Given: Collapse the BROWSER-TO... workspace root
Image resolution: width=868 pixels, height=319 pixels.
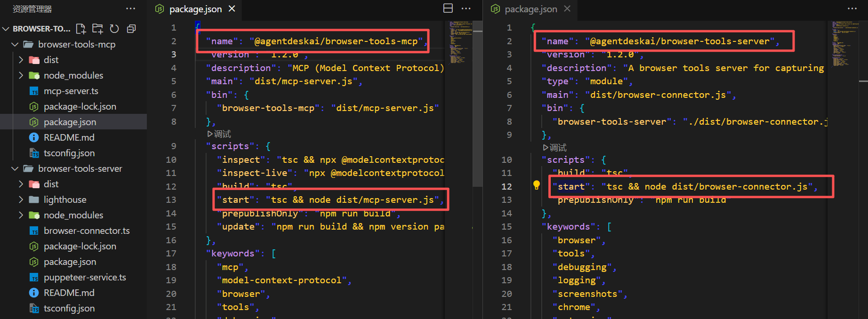Looking at the screenshot, I should point(6,29).
